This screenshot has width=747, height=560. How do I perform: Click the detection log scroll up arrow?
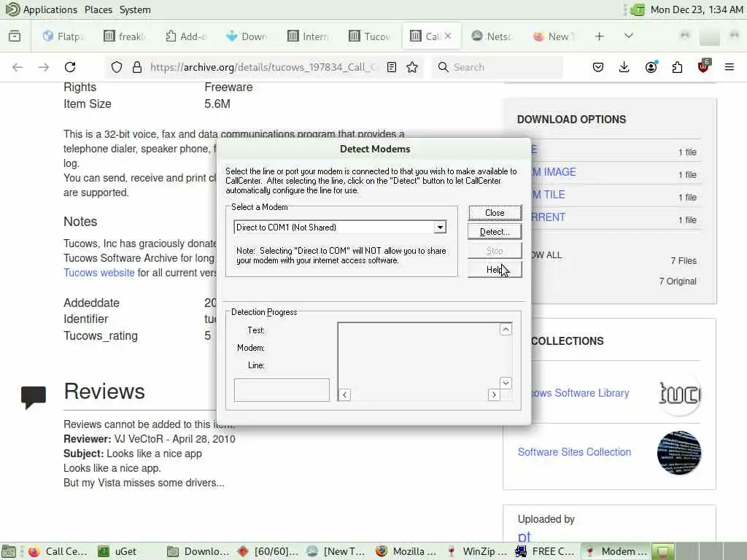point(506,329)
